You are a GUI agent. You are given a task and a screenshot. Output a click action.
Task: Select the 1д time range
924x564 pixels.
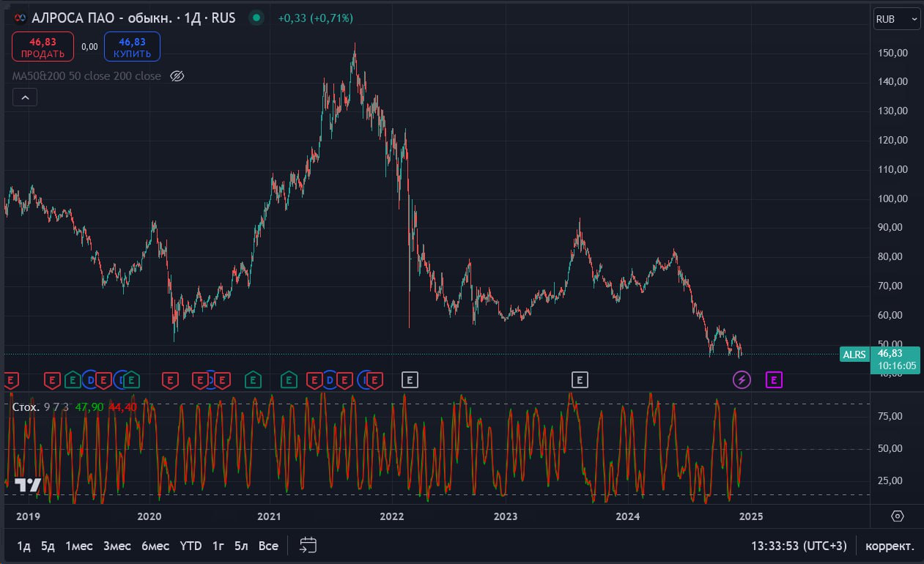[x=24, y=546]
